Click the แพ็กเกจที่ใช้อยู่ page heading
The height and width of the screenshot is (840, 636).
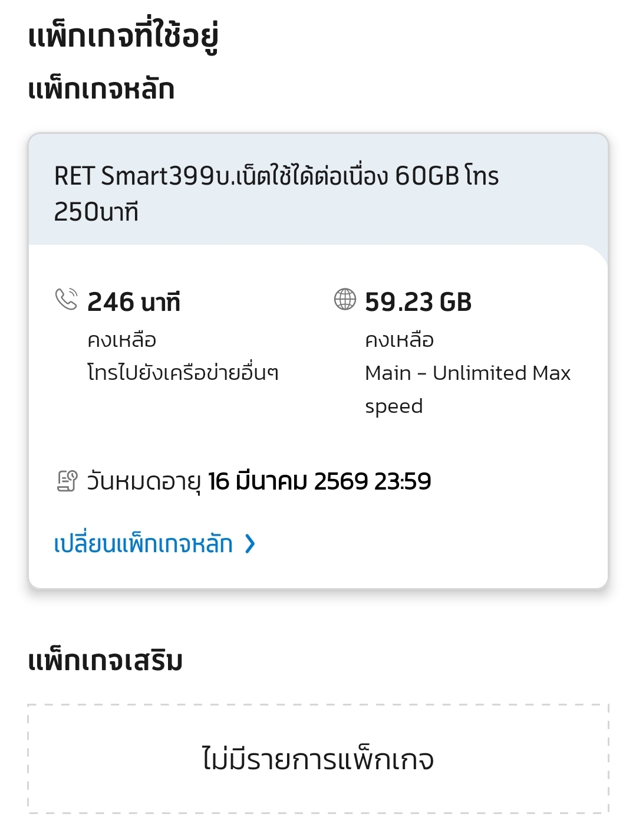(x=123, y=37)
